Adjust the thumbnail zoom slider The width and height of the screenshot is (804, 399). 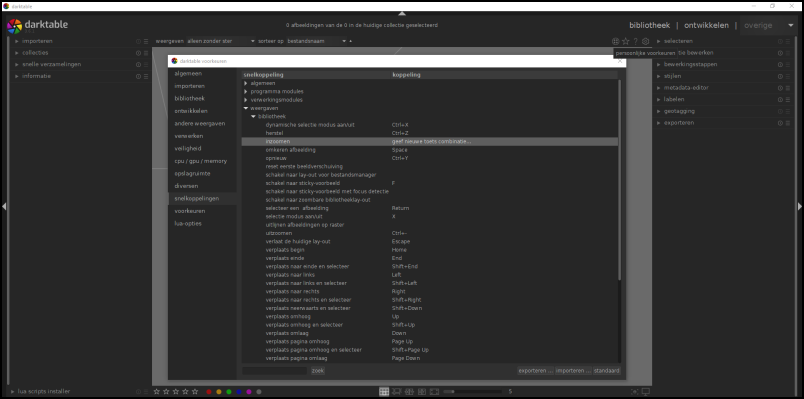point(472,392)
